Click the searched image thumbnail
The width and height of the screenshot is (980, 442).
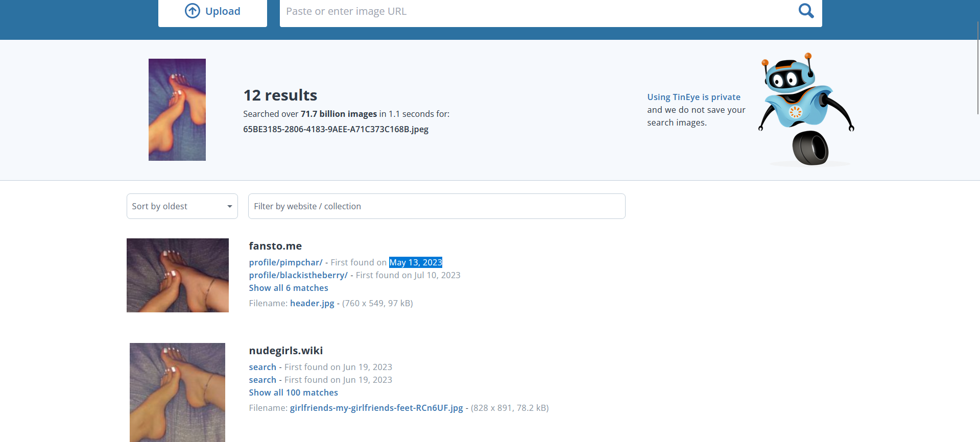[x=177, y=110]
